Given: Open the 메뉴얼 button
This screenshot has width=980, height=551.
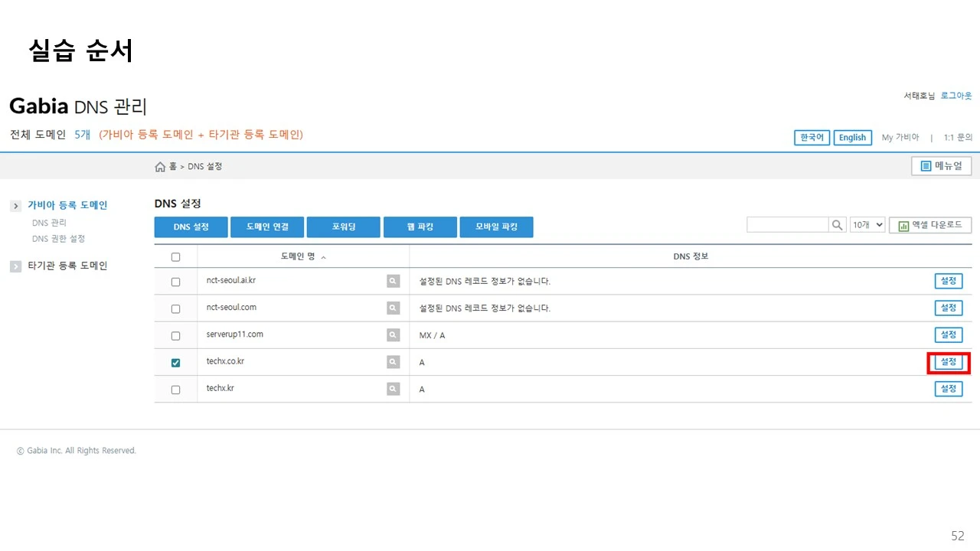Looking at the screenshot, I should (x=942, y=166).
